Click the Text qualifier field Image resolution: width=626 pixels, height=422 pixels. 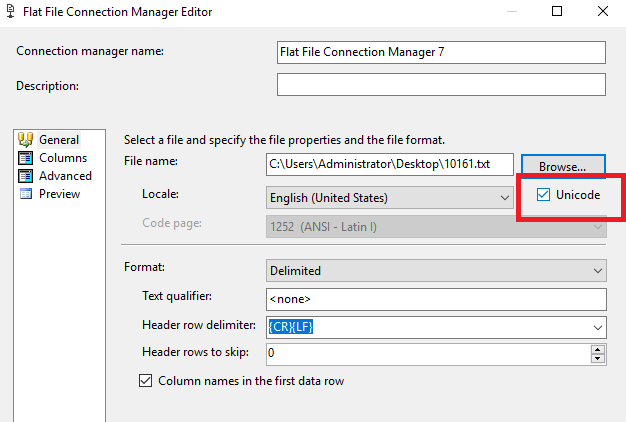pyautogui.click(x=436, y=299)
